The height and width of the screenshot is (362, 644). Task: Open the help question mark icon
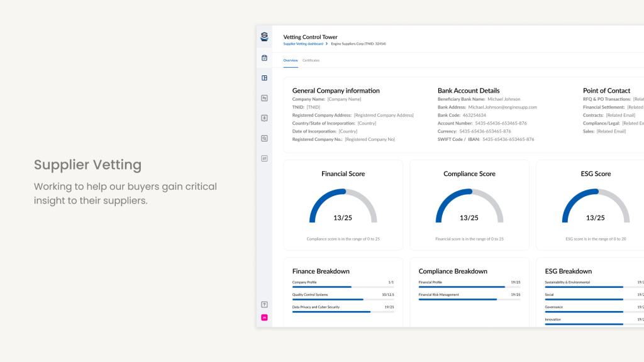[264, 305]
